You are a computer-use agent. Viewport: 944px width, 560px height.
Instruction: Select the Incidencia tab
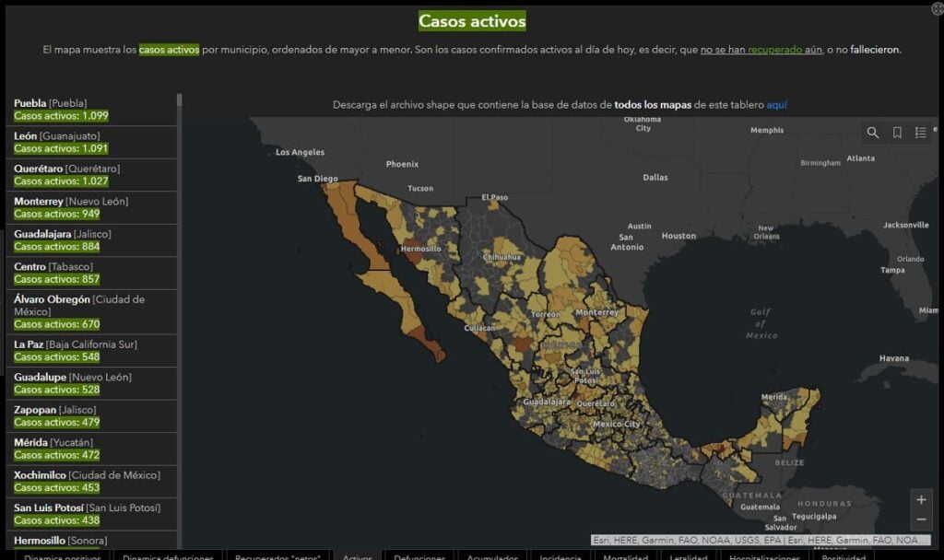coord(560,556)
